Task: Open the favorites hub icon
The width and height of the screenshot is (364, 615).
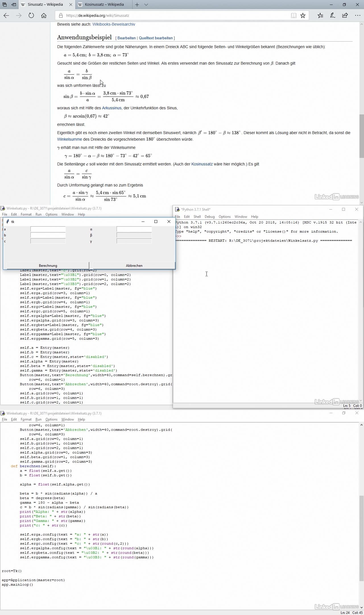Action: point(320,16)
